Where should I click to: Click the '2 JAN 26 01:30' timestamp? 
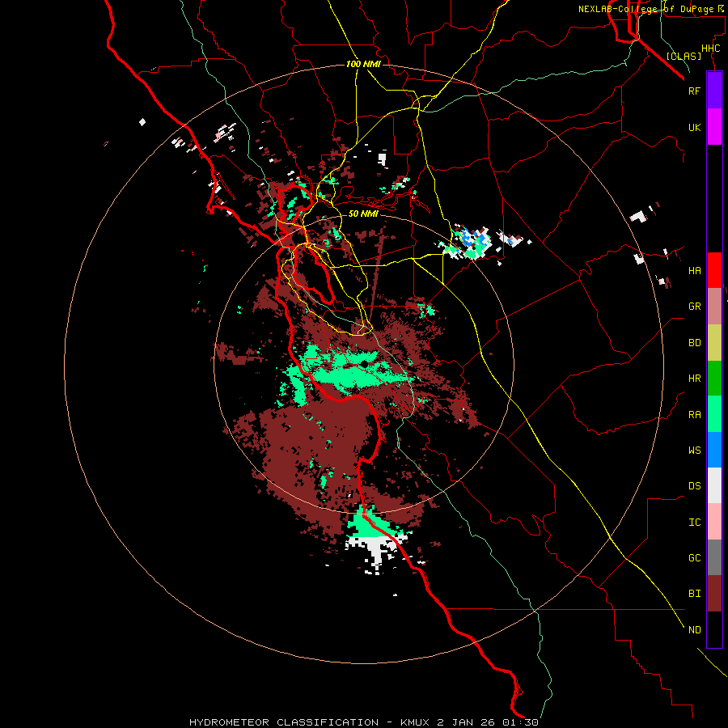tap(488, 722)
